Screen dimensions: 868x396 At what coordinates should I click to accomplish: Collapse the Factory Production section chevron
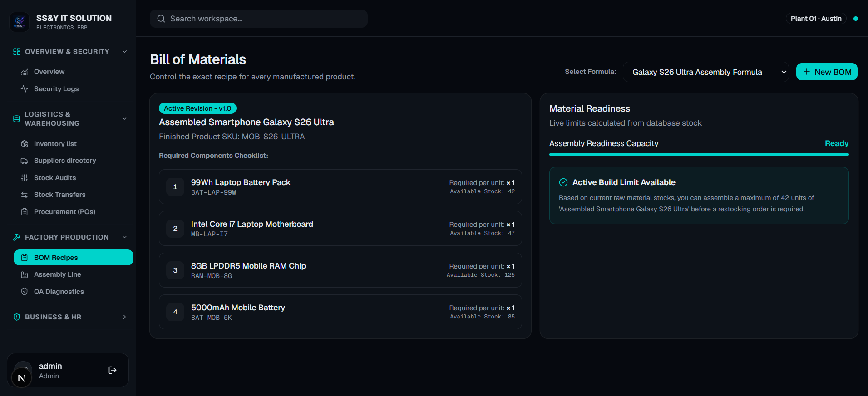(125, 237)
